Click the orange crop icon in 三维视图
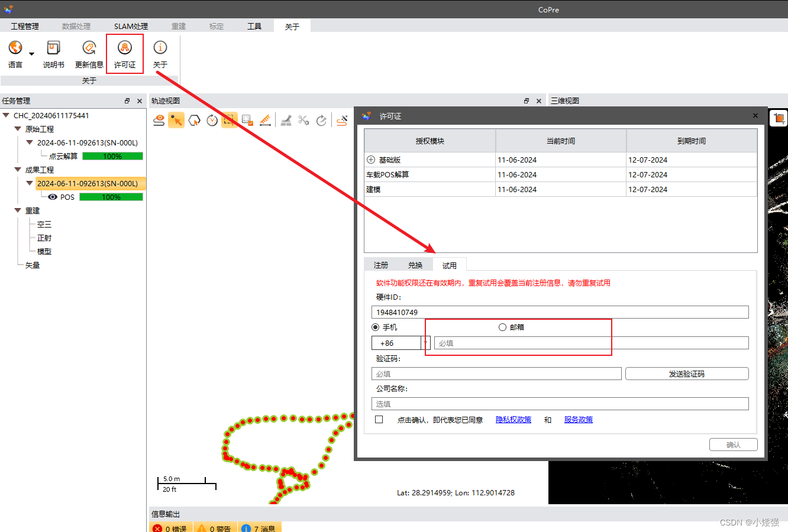Viewport: 788px width, 532px height. coord(779,118)
